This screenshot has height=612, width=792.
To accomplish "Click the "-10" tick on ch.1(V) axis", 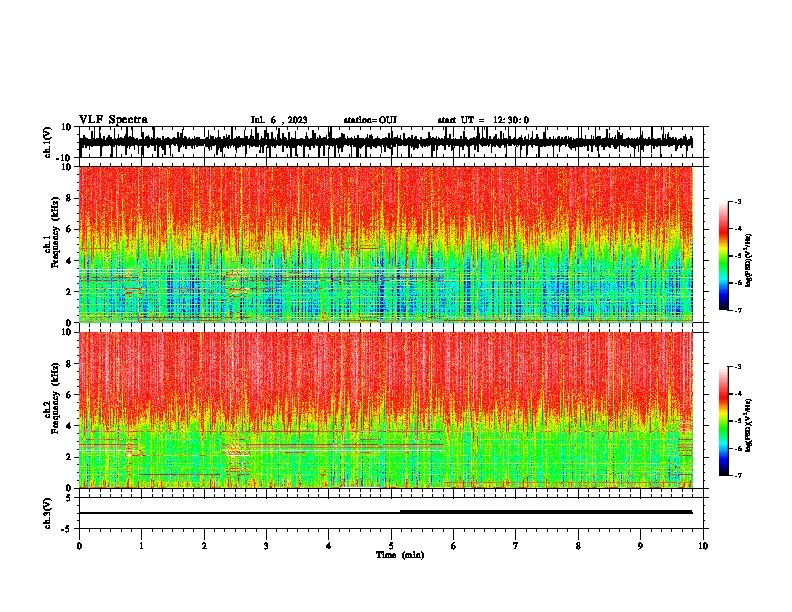I will tap(65, 158).
